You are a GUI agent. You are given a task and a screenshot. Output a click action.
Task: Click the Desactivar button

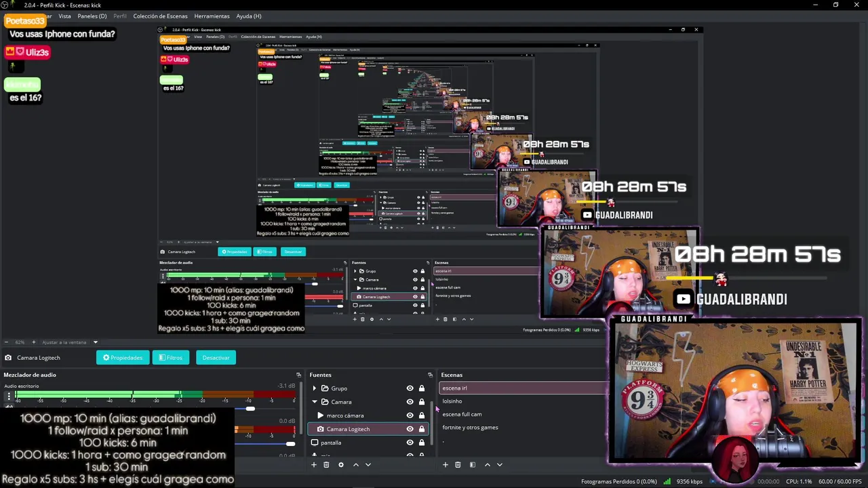point(216,358)
